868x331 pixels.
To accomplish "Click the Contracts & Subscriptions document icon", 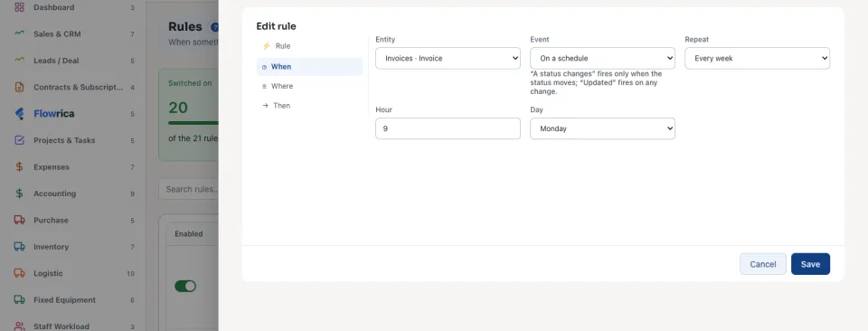I will pyautogui.click(x=19, y=87).
